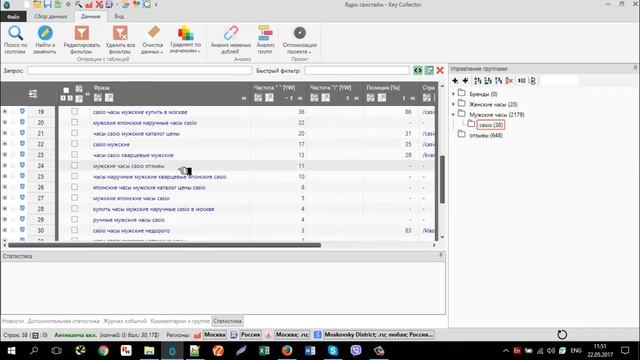Expand row 24 plus toggle

4,165
